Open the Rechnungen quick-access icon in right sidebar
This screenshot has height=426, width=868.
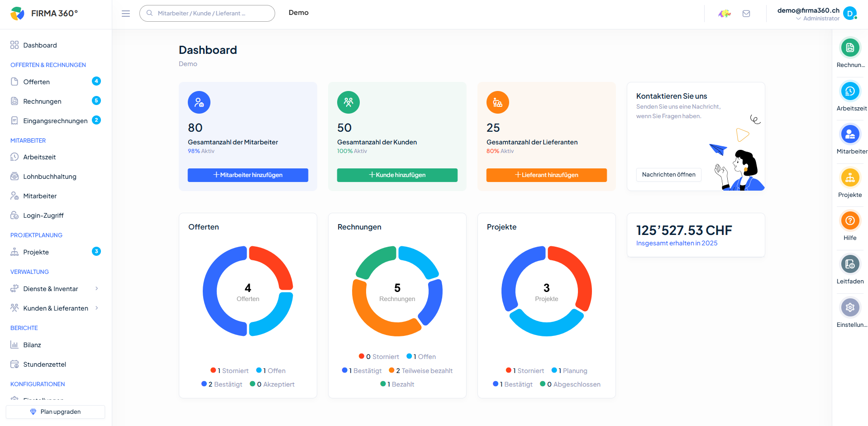tap(850, 48)
